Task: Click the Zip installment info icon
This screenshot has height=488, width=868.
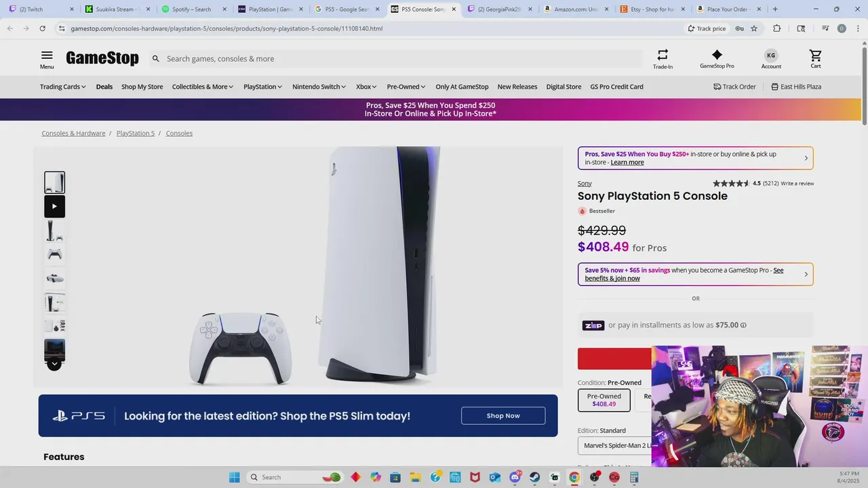Action: click(743, 325)
